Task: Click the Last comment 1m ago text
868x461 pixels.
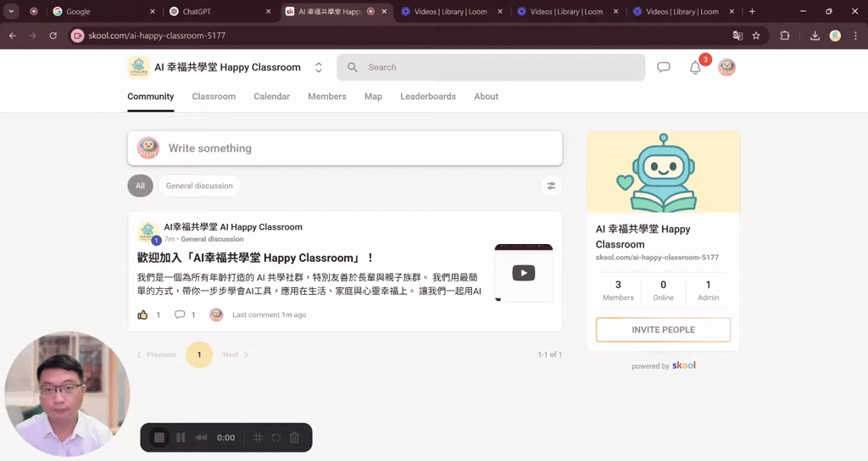Action: click(x=269, y=315)
